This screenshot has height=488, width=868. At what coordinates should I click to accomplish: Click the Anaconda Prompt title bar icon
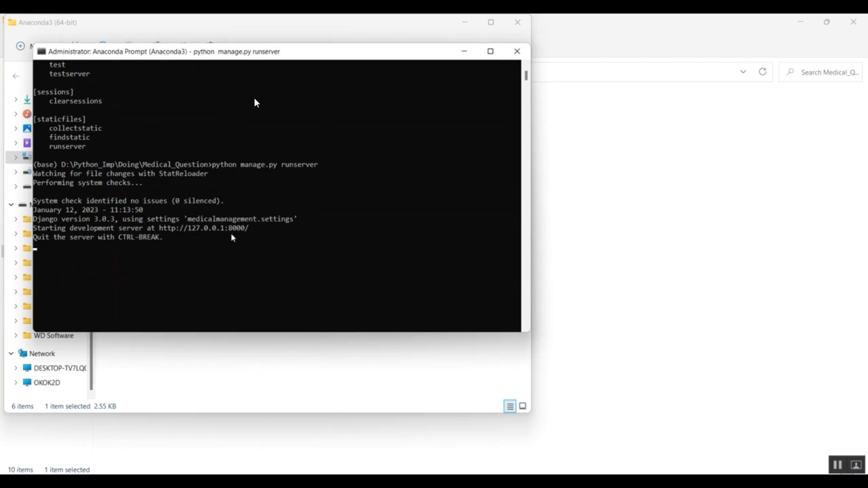(41, 51)
